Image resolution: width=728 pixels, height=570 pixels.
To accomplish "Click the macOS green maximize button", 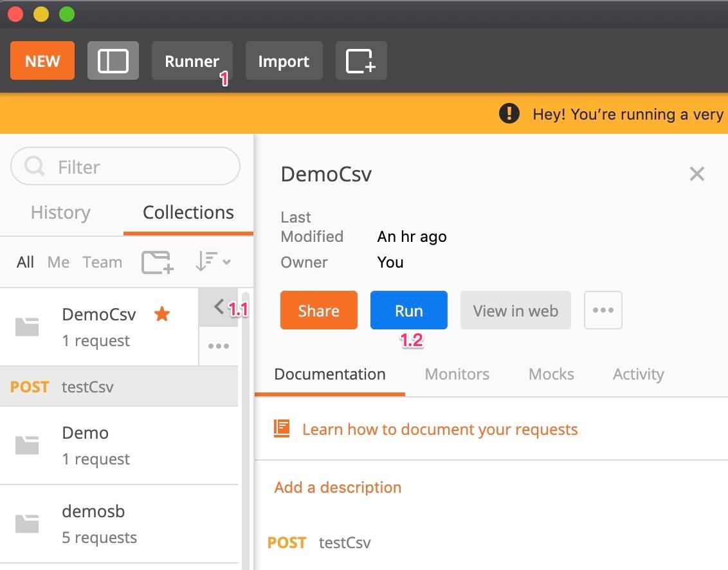I will click(67, 14).
